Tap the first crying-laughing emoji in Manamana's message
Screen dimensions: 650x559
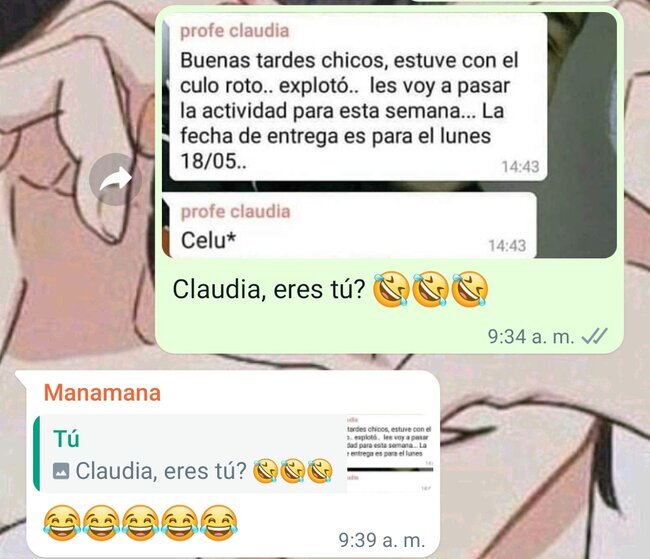[62, 523]
